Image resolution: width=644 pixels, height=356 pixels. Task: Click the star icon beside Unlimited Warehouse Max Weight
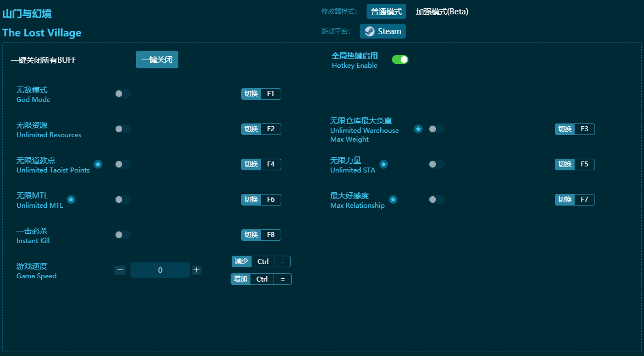(x=418, y=129)
